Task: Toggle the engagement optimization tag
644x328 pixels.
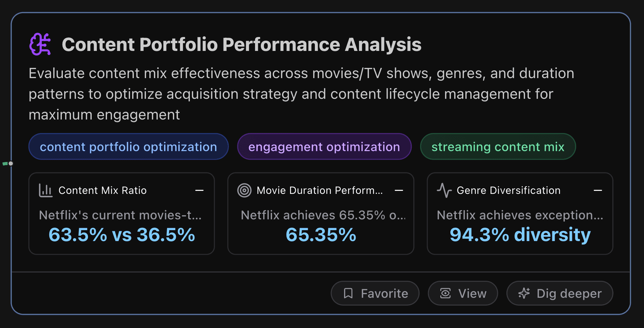Action: (324, 147)
